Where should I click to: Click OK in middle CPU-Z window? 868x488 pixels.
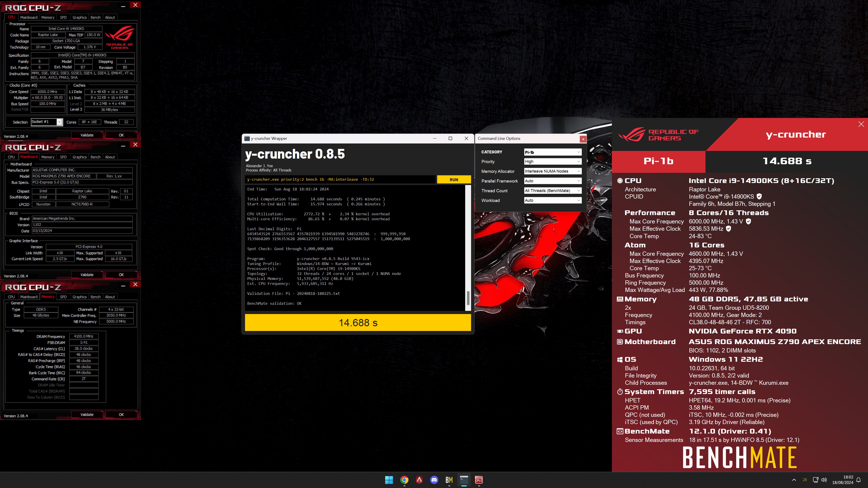click(x=121, y=275)
